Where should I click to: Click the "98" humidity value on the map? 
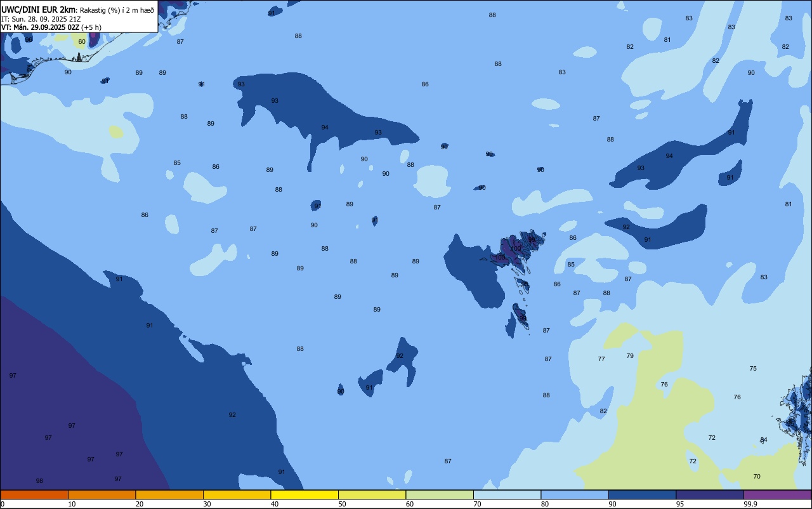39,481
